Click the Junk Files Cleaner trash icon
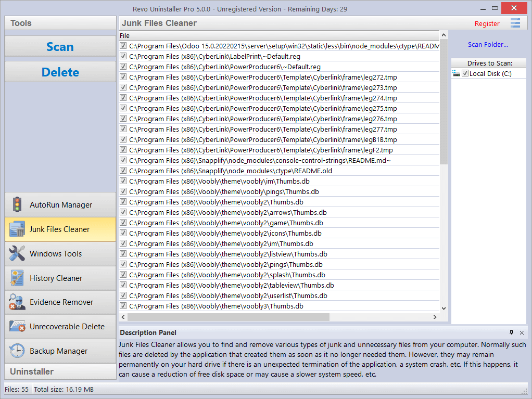Screen dimensions: 532x399 [17, 229]
